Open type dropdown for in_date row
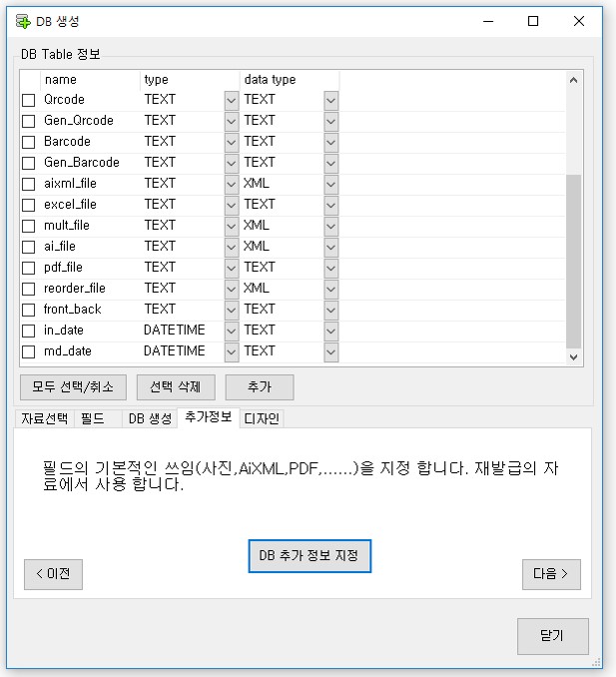Image resolution: width=616 pixels, height=677 pixels. (231, 331)
